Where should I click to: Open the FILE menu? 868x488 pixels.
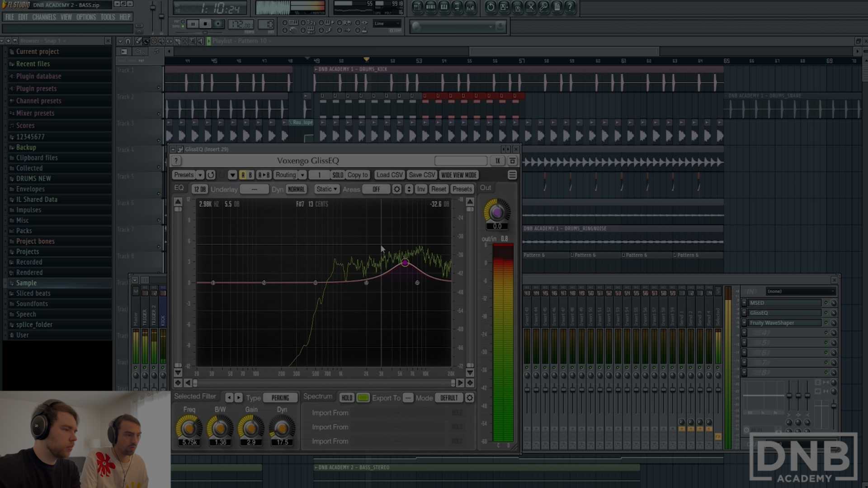pyautogui.click(x=9, y=17)
